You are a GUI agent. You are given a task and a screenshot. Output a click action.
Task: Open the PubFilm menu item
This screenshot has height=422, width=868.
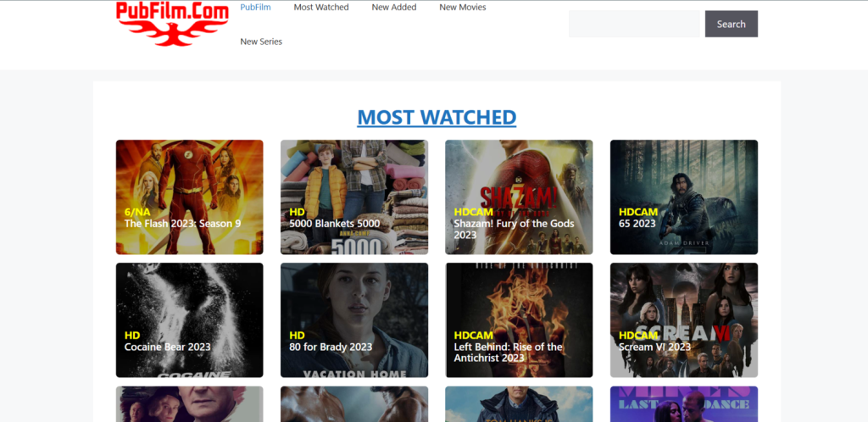[255, 7]
